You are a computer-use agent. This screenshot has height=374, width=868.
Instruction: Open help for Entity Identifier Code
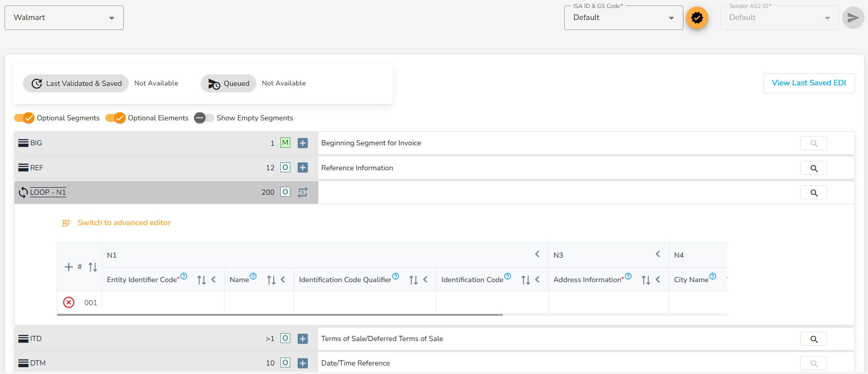(184, 276)
